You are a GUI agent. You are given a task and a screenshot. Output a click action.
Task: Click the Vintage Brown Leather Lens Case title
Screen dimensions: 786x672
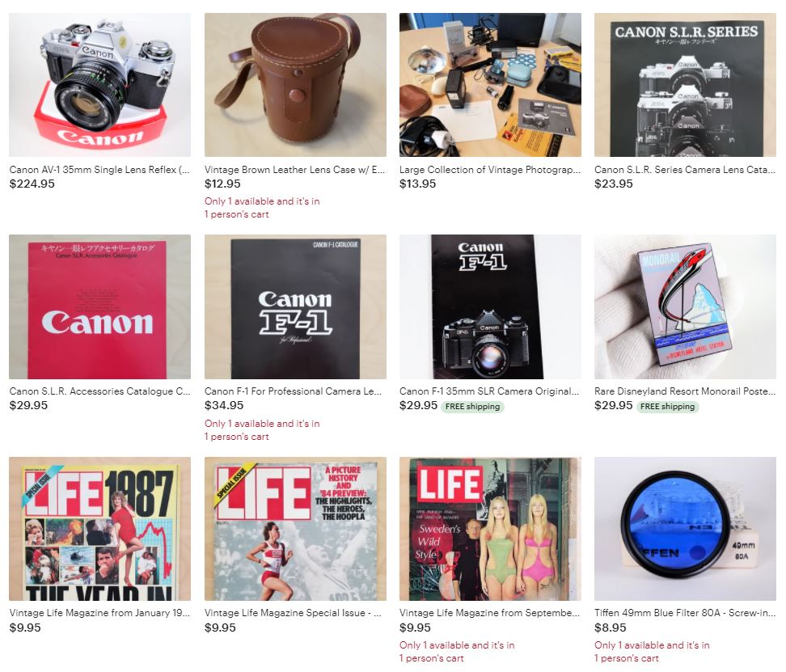coord(294,170)
